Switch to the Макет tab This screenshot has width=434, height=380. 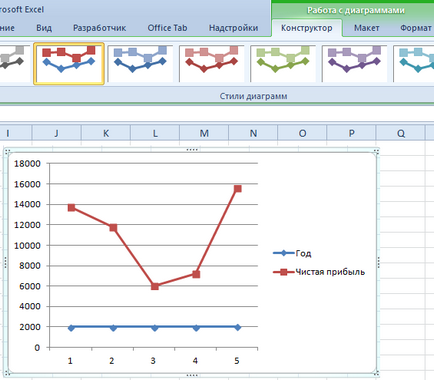tap(367, 28)
